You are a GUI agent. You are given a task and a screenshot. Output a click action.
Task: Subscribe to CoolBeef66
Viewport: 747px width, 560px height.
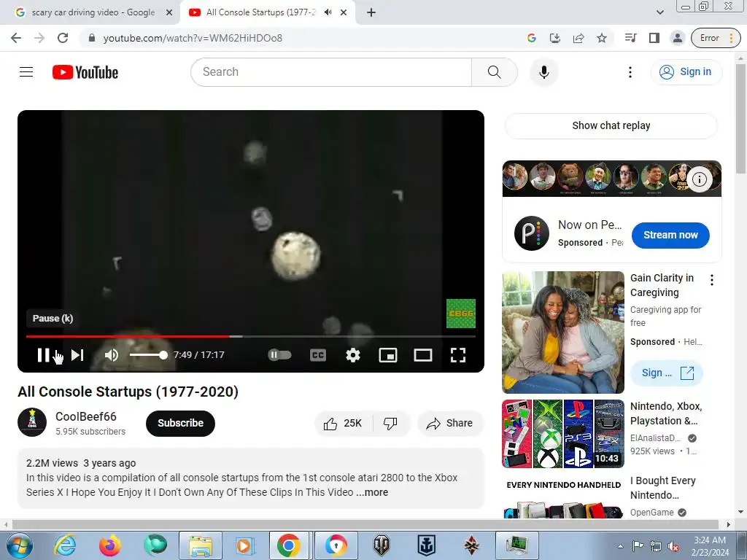click(181, 424)
